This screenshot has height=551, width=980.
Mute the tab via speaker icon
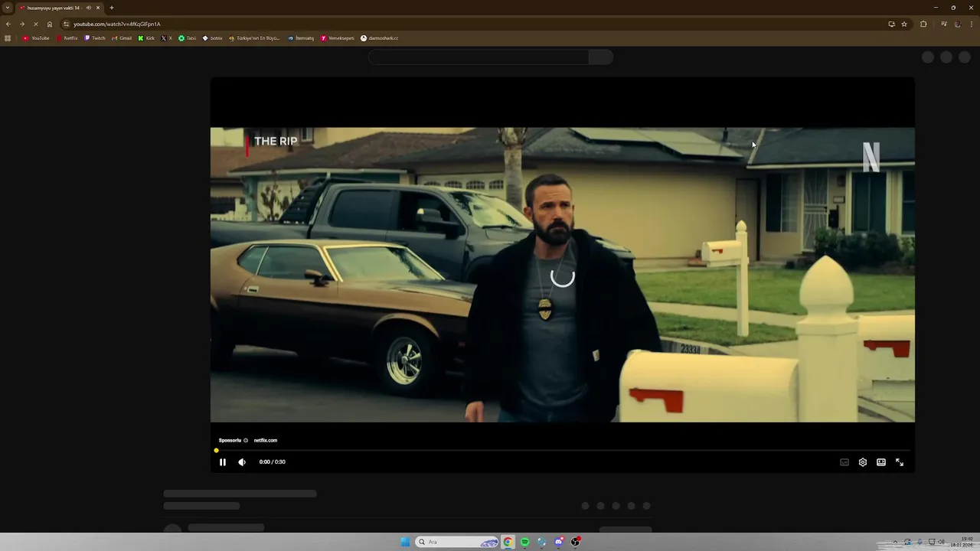(x=89, y=8)
